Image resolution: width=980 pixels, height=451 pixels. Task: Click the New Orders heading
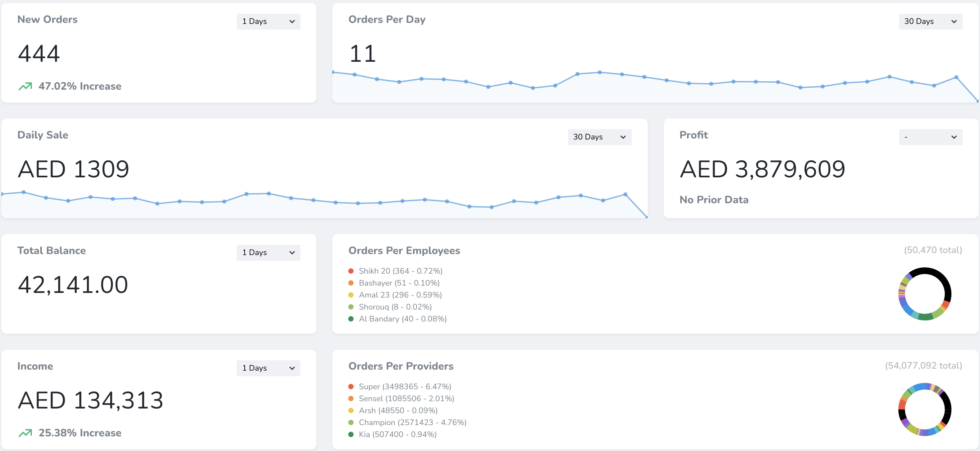point(47,19)
